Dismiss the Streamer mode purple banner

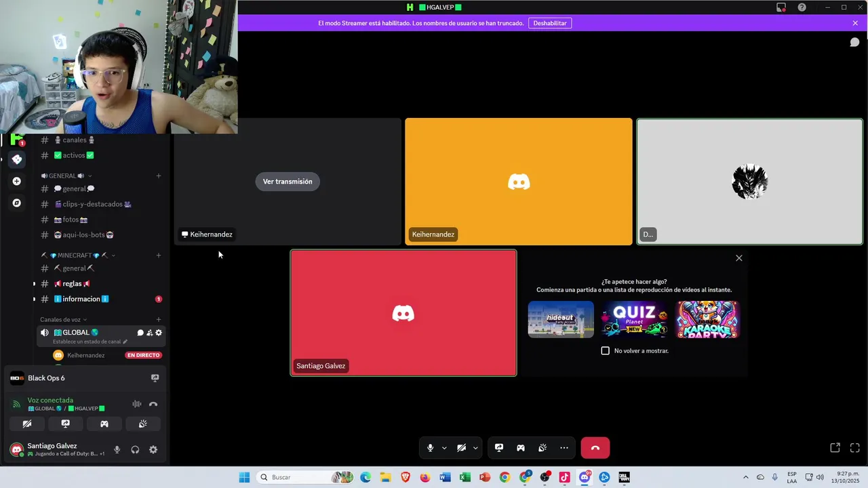click(855, 23)
